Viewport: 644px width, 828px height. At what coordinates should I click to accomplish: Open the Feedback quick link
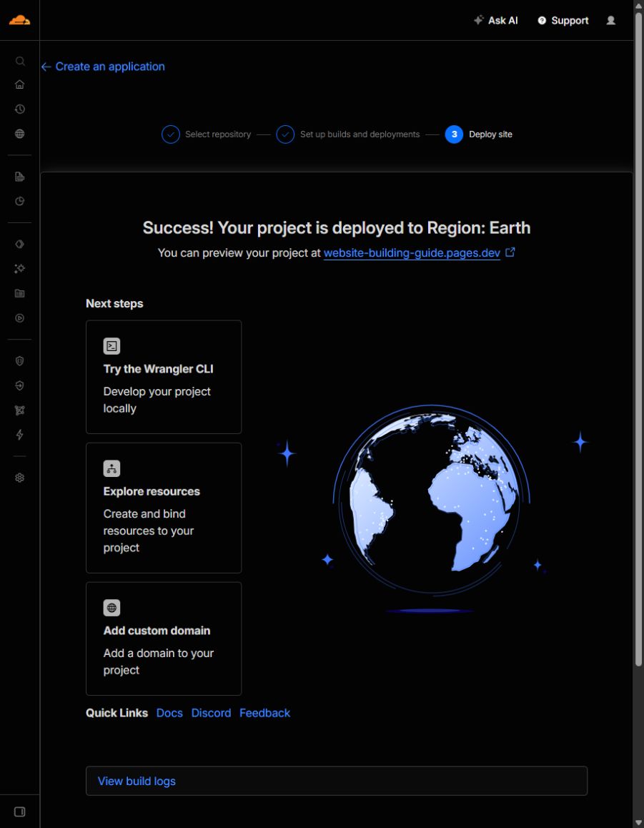click(265, 713)
